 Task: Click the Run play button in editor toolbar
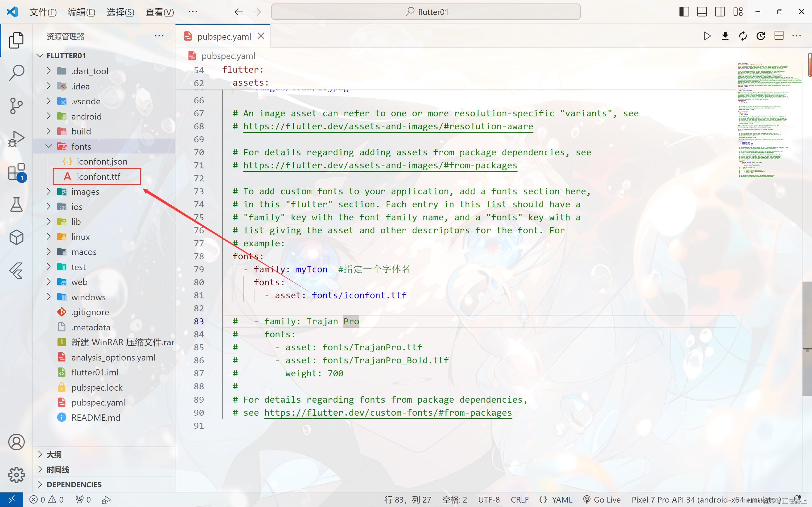coord(707,36)
